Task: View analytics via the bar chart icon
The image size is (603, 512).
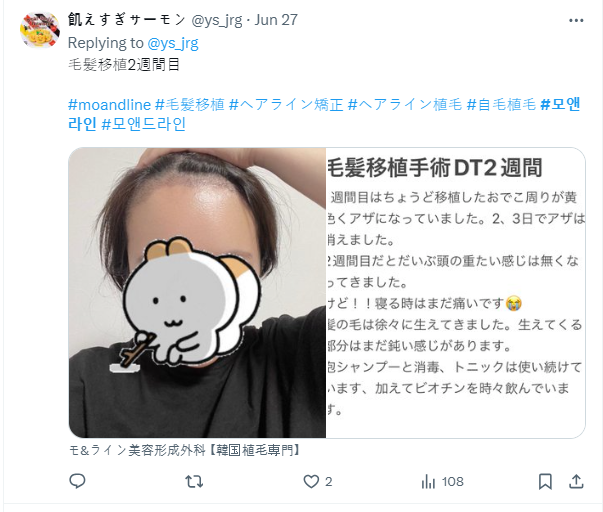Action: click(428, 482)
